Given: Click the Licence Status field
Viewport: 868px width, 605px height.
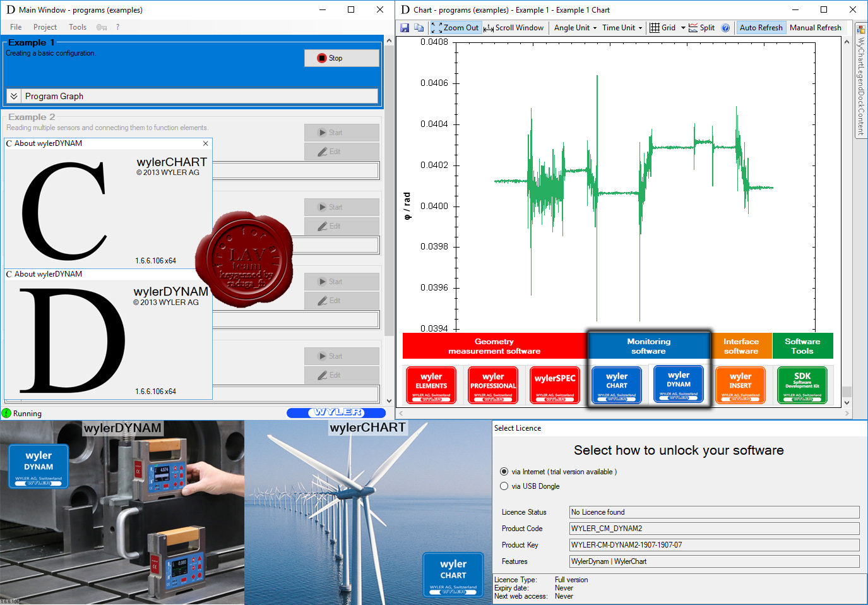Looking at the screenshot, I should [714, 512].
